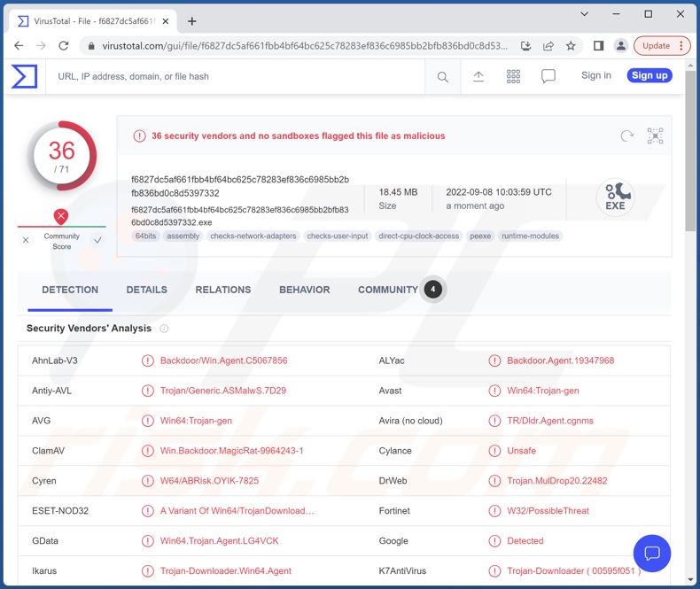Click the assembly tag
The image size is (700, 589).
pos(183,236)
